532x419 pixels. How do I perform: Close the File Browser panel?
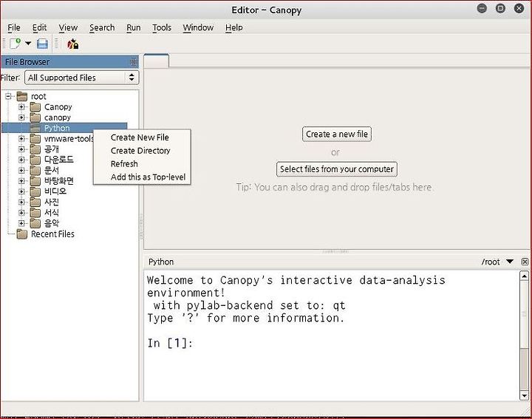coord(134,62)
